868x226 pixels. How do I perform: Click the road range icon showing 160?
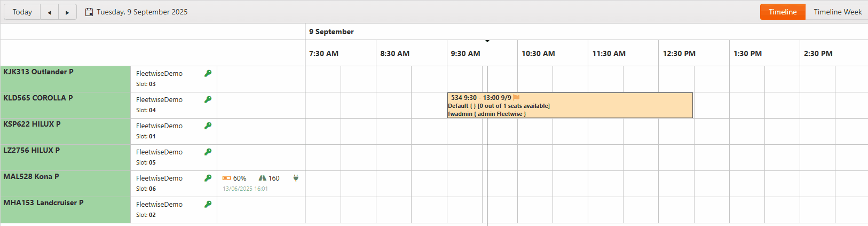[x=262, y=178]
